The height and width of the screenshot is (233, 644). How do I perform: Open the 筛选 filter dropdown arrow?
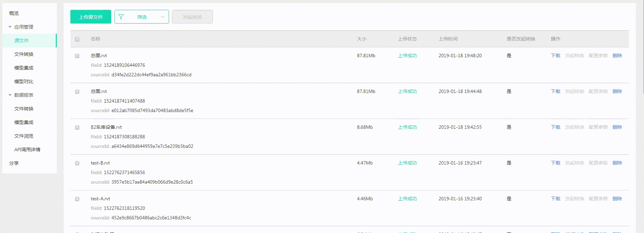(x=163, y=17)
